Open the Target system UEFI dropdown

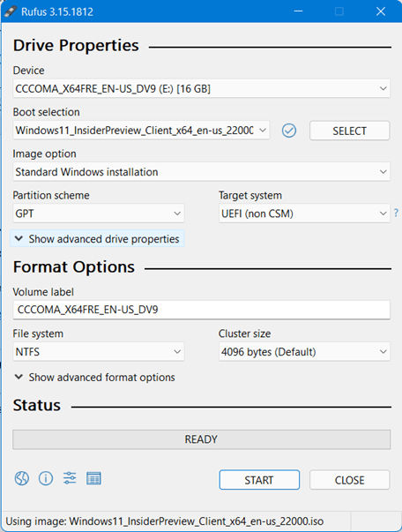pos(304,214)
